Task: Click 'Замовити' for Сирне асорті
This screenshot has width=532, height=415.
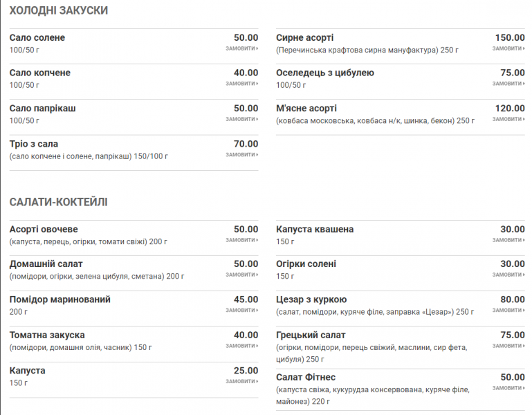Action: [x=508, y=48]
